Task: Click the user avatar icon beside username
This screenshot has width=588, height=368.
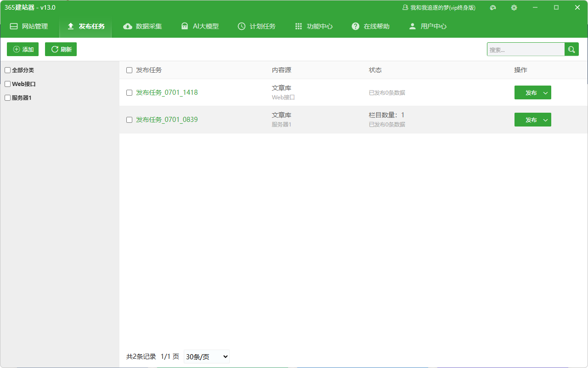Action: [405, 7]
